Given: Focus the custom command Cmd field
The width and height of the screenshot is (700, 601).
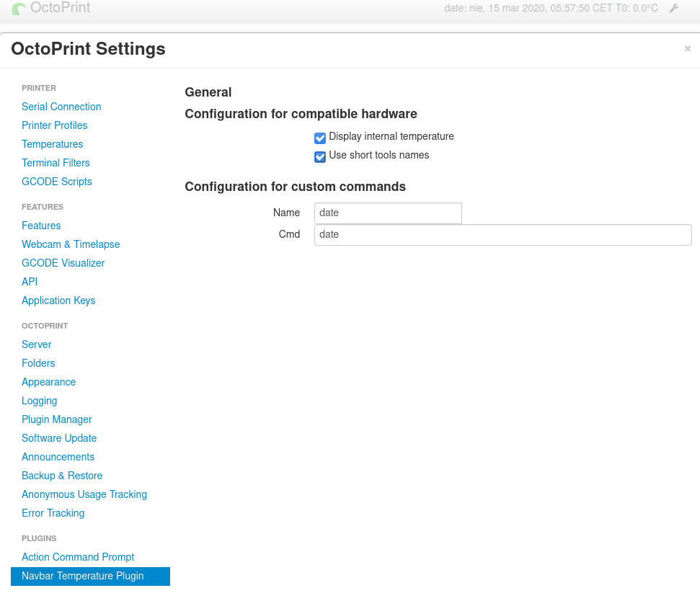Looking at the screenshot, I should point(503,235).
